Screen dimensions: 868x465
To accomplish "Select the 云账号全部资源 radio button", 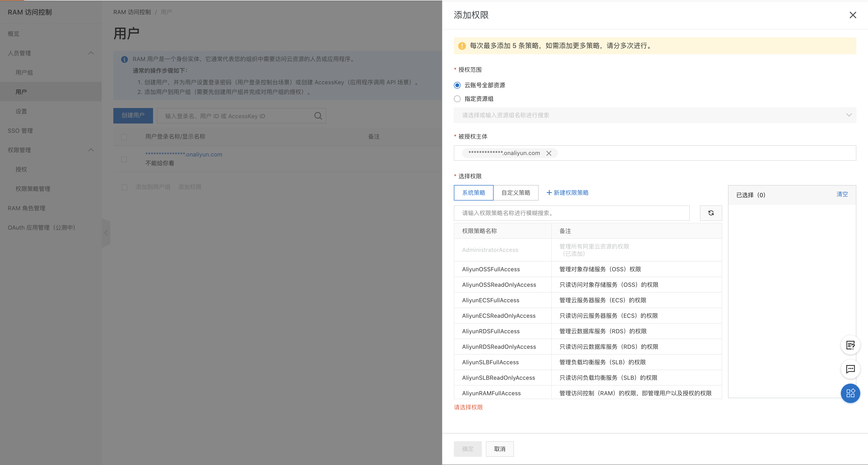I will click(457, 85).
